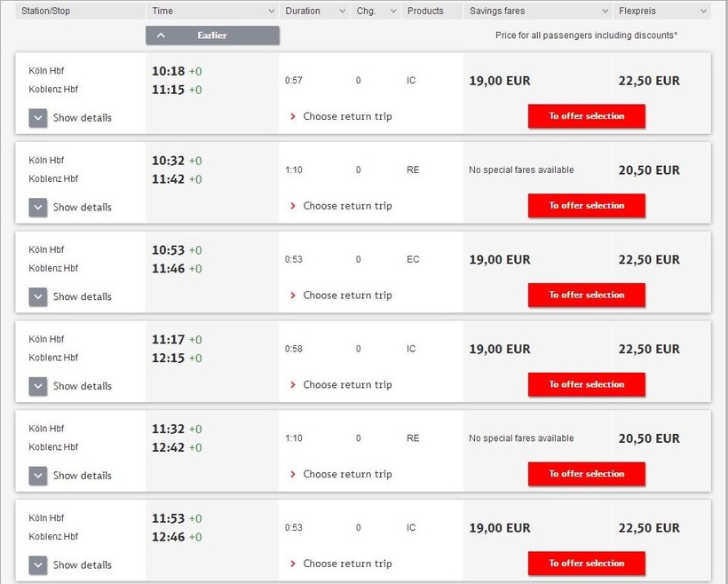Choose return trip for the 10:18 train
The image size is (728, 584).
[x=347, y=116]
